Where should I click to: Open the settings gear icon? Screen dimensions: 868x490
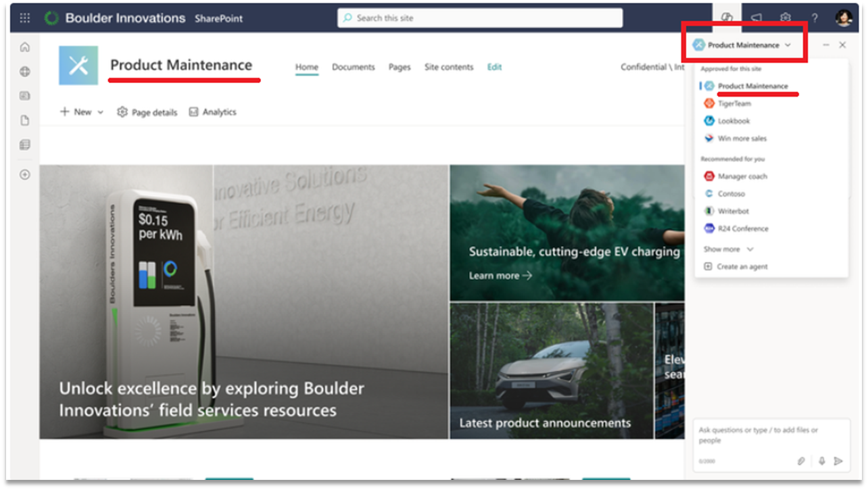(x=785, y=18)
